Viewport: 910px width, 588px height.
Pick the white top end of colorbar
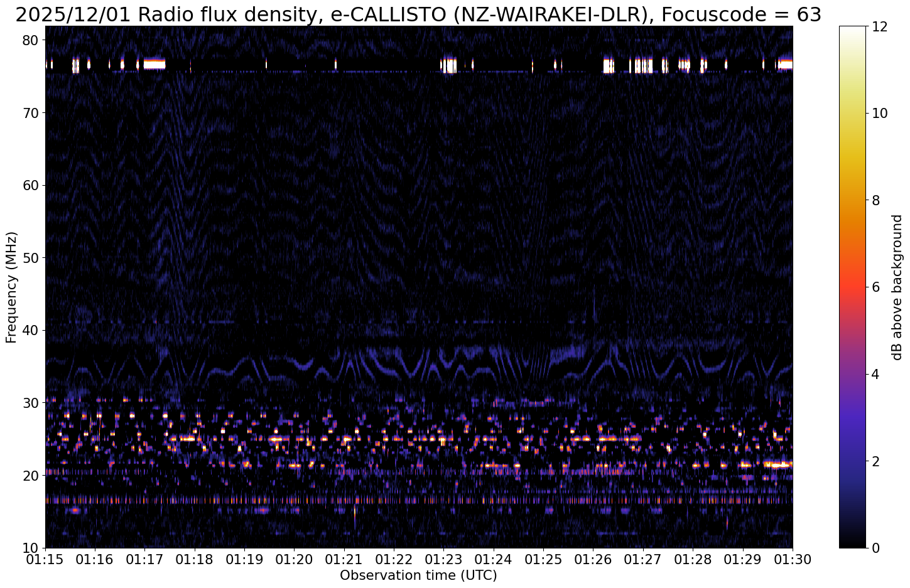(x=852, y=29)
